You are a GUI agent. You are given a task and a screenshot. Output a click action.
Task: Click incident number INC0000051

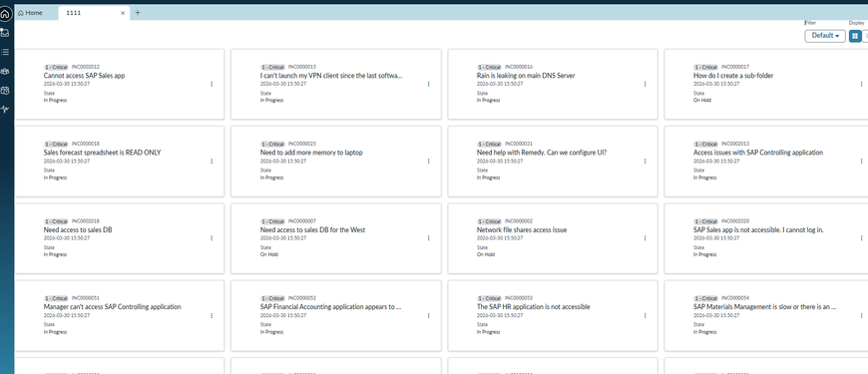click(x=86, y=298)
